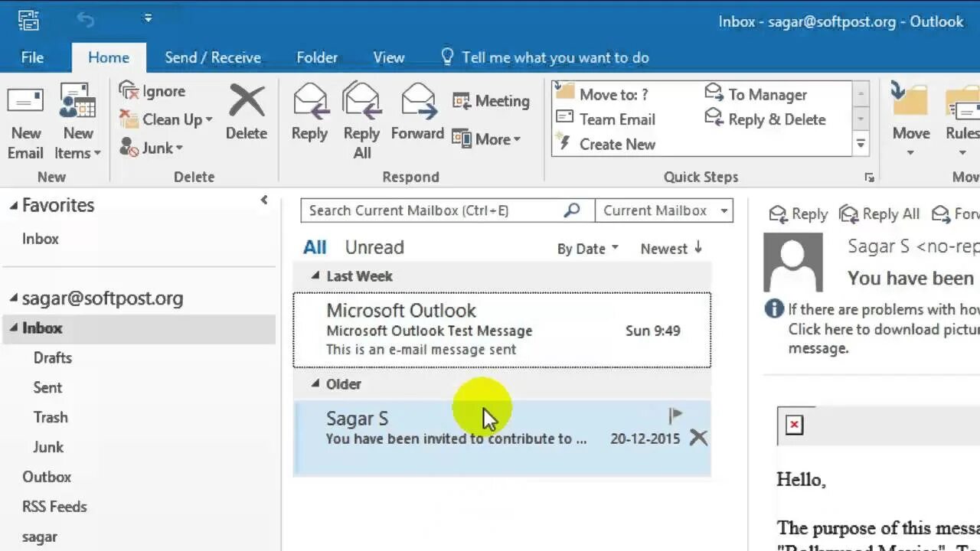Open the More respond options
The height and width of the screenshot is (551, 980).
[x=486, y=139]
